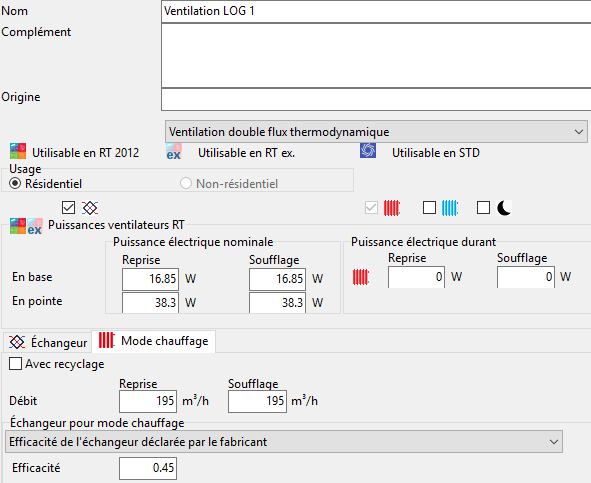Click the Nom field with Ventilation LOG 1
The width and height of the screenshot is (591, 483).
tap(376, 11)
